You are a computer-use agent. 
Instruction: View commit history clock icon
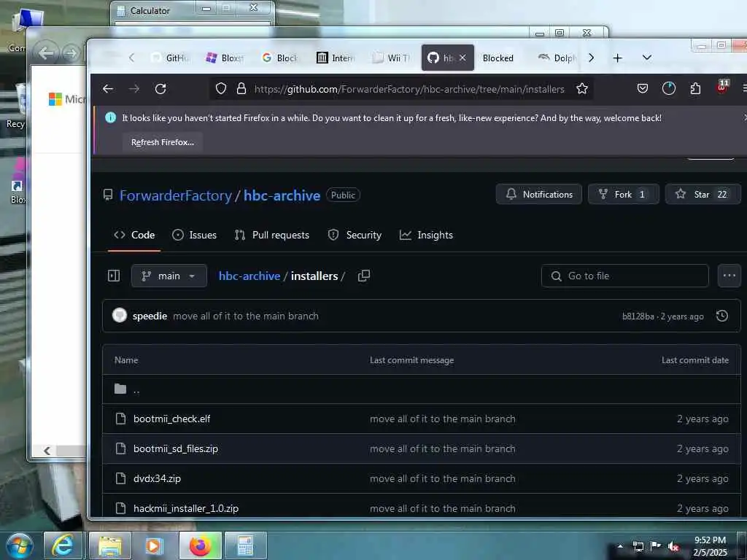[x=722, y=316]
